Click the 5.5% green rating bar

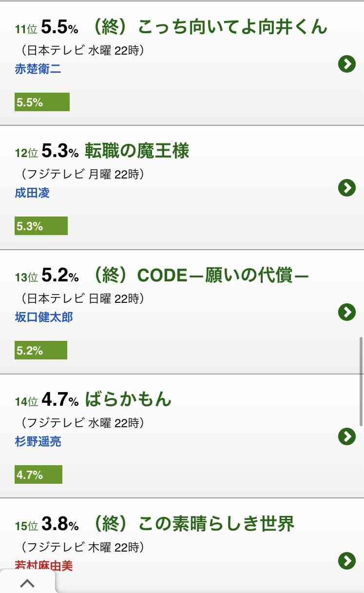42,102
